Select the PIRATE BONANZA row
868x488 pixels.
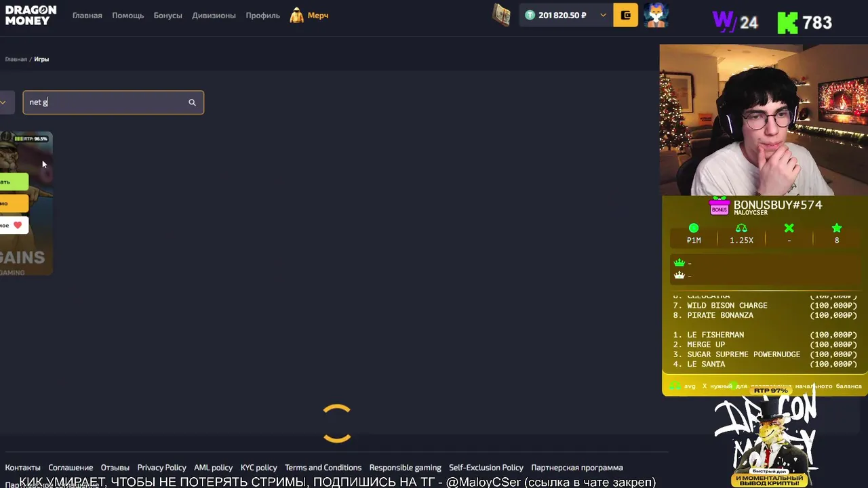764,315
